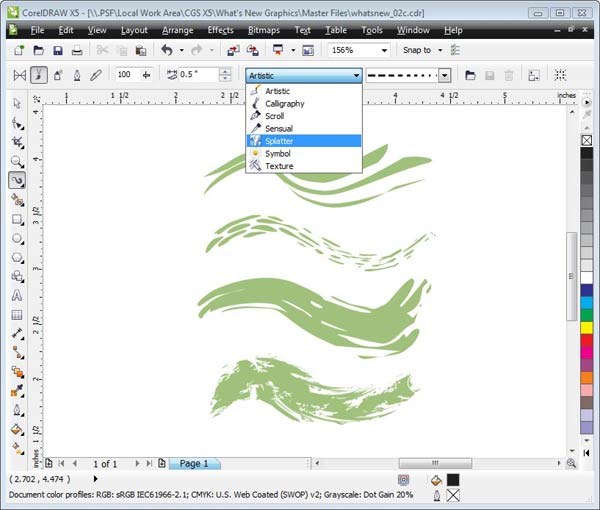Select the Table tool in toolbox
The image size is (600, 510).
click(17, 315)
